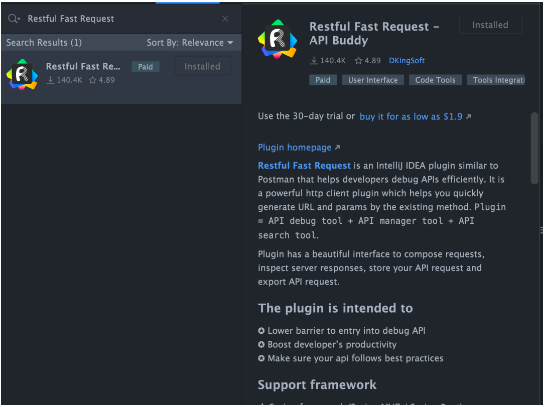This screenshot has width=545, height=407.
Task: Click 'Boost developer's productivity' bullet
Action: [x=332, y=344]
